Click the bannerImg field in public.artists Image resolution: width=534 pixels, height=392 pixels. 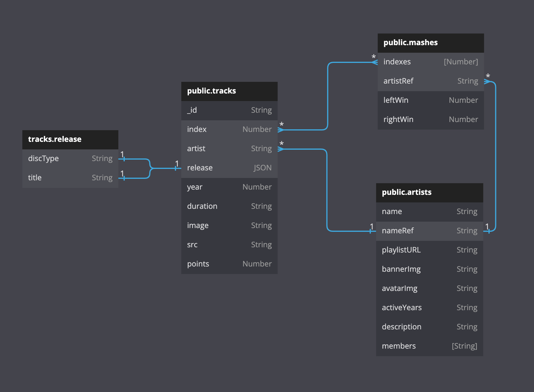429,269
